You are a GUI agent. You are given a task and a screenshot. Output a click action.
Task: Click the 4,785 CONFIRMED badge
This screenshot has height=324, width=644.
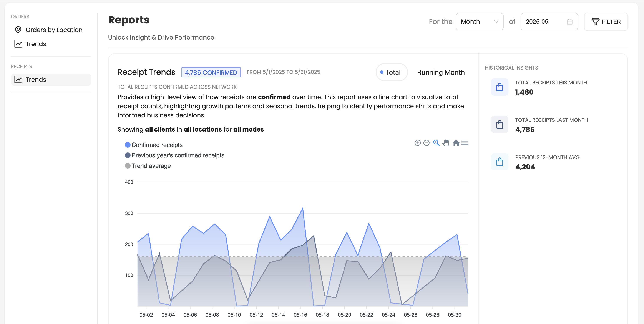[x=211, y=72]
